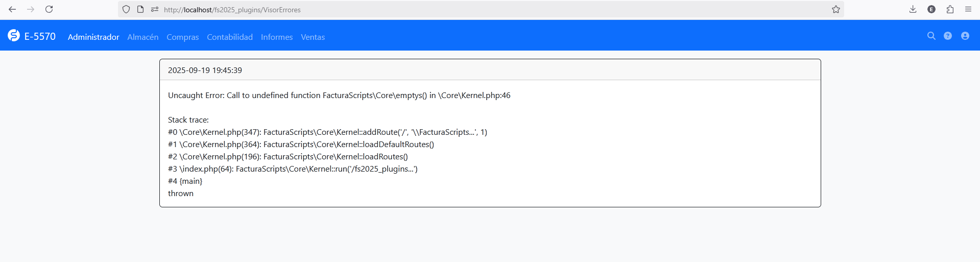Open the Compras menu
The image size is (980, 262).
coord(183,37)
